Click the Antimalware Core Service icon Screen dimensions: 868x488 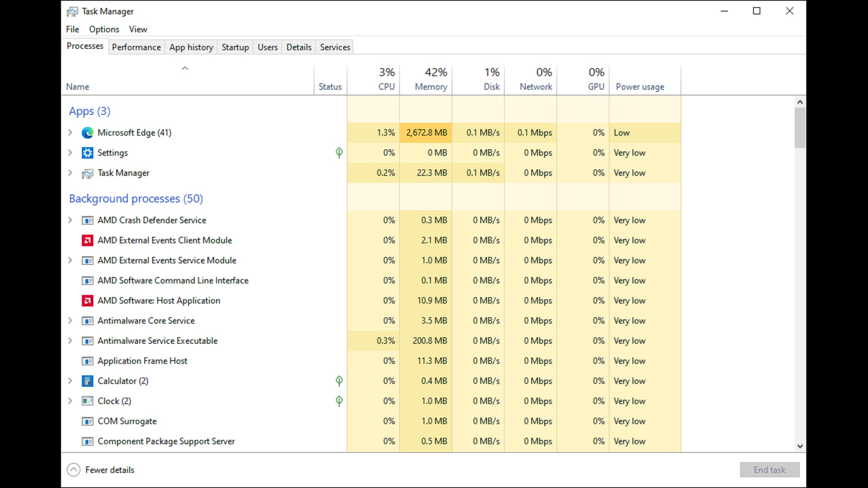click(x=87, y=321)
